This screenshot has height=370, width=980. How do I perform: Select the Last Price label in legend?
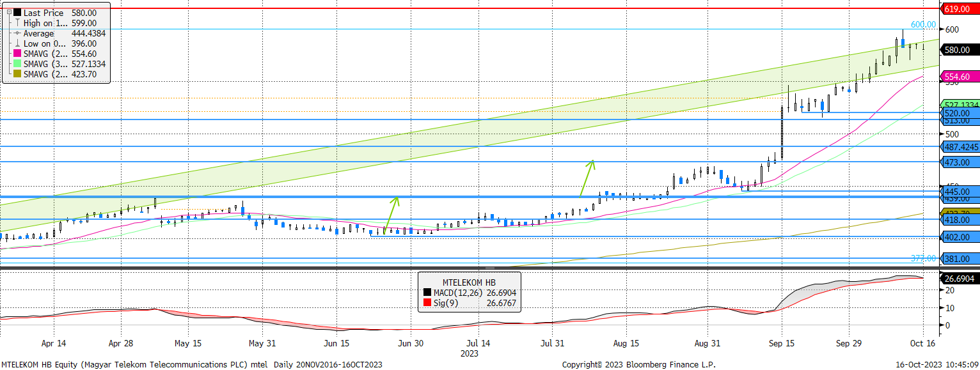[42, 13]
